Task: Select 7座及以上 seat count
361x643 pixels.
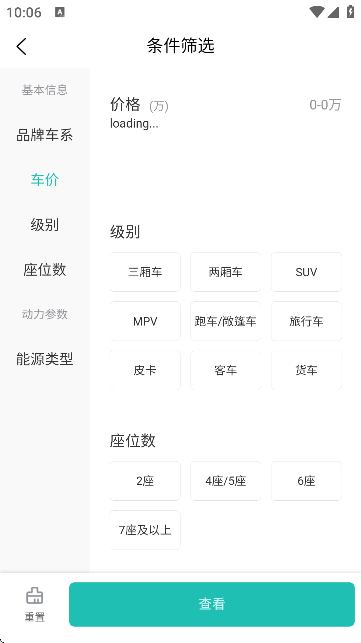Action: [x=145, y=530]
